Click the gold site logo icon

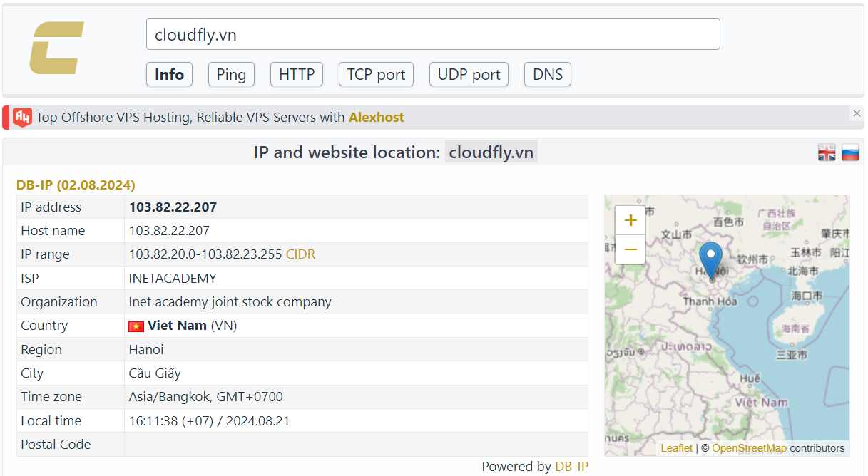point(56,48)
